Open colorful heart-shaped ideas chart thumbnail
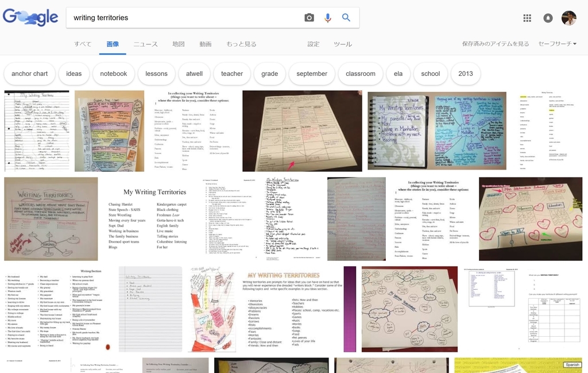This screenshot has width=588, height=373. click(109, 131)
